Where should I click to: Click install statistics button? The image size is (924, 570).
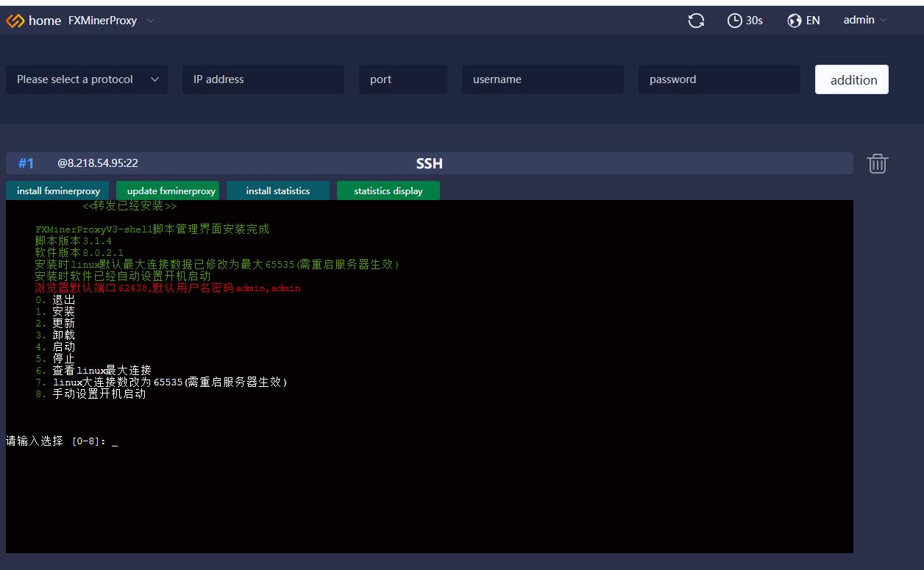click(278, 190)
